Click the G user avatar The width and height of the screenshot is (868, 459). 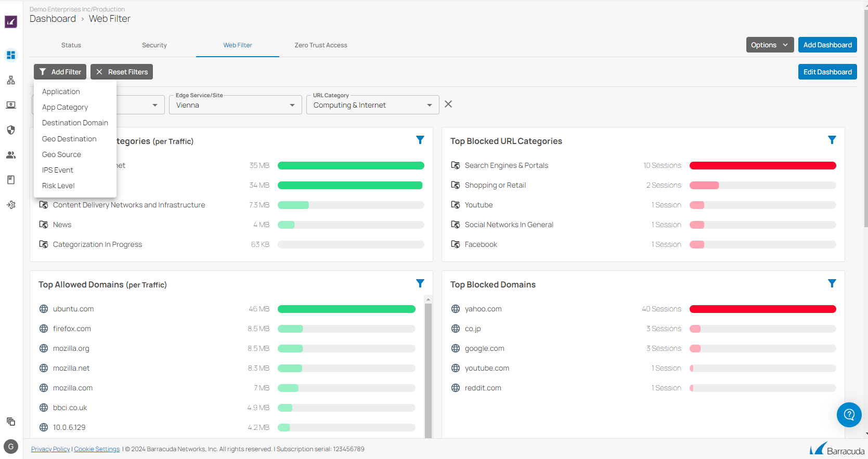[11, 447]
